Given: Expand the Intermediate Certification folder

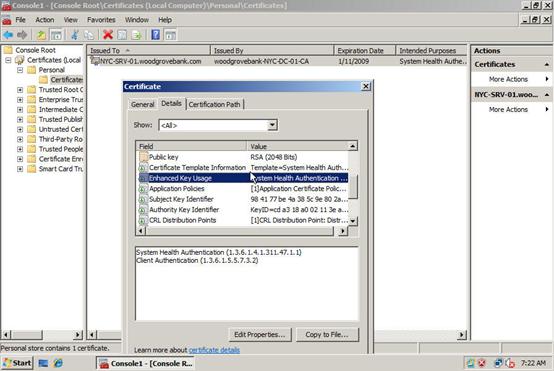Looking at the screenshot, I should 20,110.
